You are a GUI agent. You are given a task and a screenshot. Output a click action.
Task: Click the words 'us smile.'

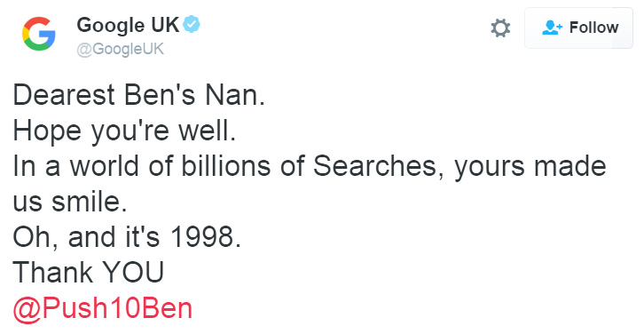tap(70, 202)
